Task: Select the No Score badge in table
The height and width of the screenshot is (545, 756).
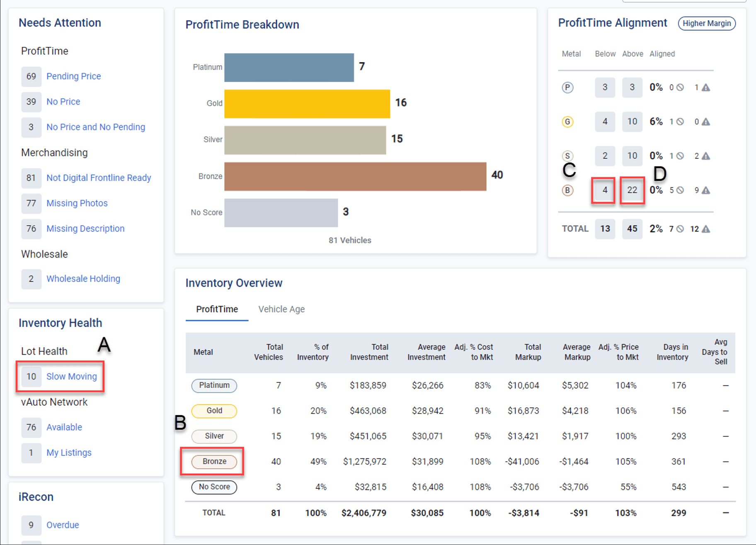Action: [214, 487]
